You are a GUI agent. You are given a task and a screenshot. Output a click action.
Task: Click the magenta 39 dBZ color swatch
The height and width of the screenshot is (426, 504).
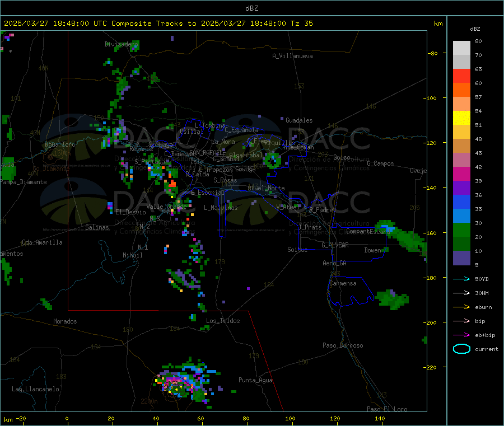pos(461,174)
